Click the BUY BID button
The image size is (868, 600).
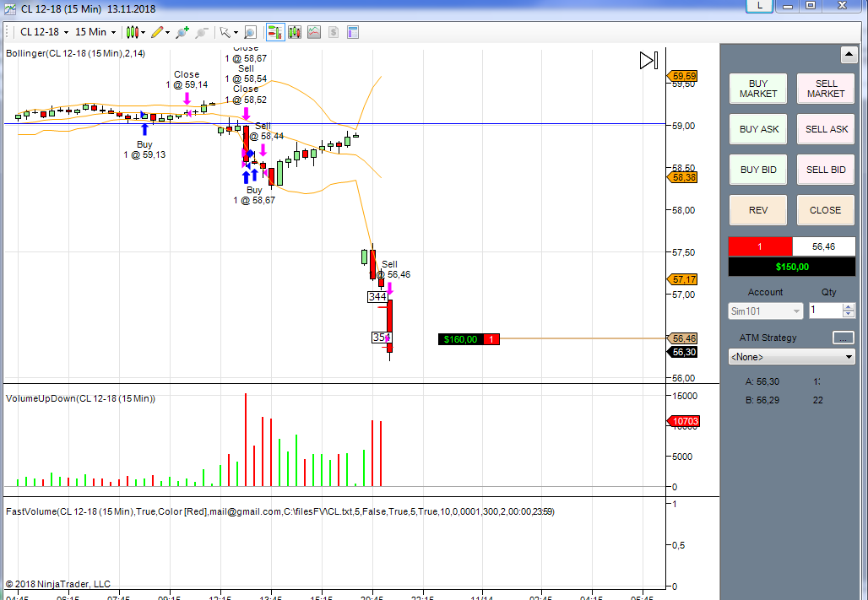tap(758, 170)
